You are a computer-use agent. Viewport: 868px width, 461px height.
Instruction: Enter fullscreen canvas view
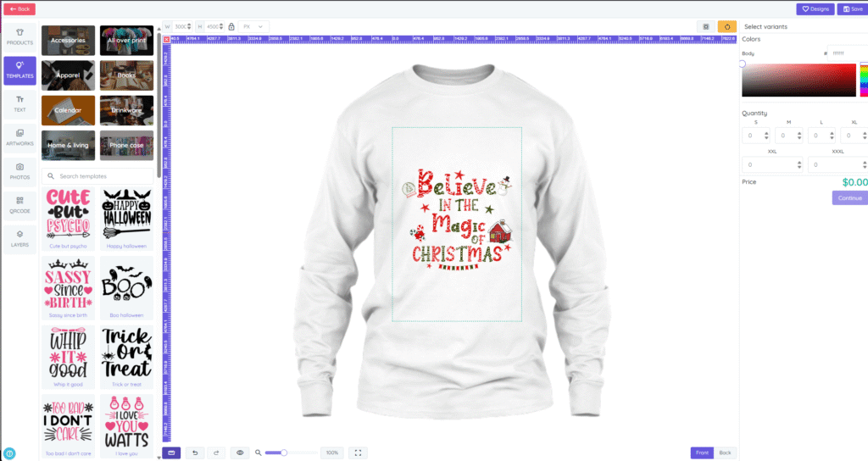[359, 453]
